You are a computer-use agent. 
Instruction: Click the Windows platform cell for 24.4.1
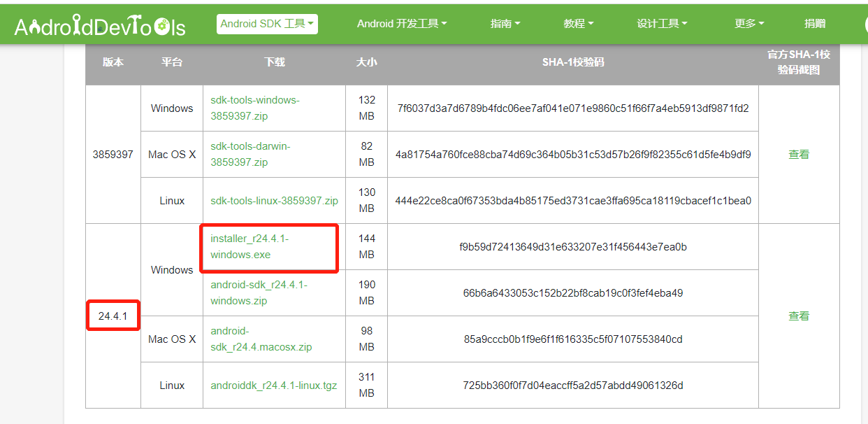click(172, 270)
